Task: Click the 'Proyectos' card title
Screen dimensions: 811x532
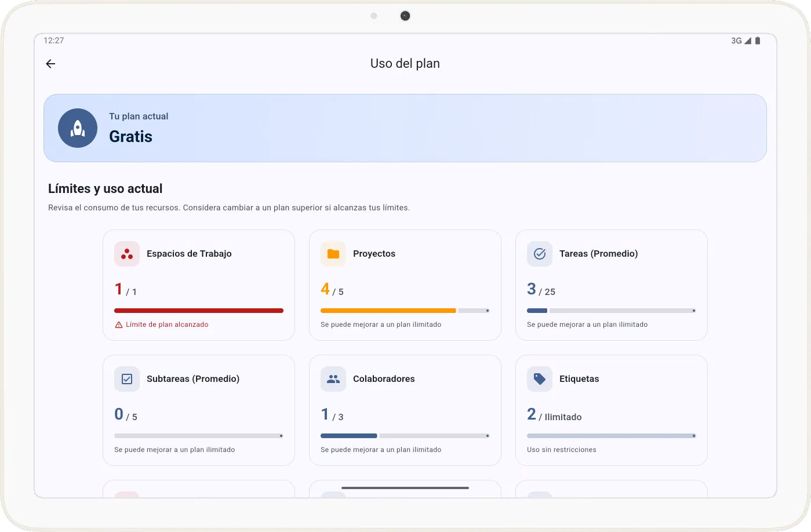Action: (374, 254)
